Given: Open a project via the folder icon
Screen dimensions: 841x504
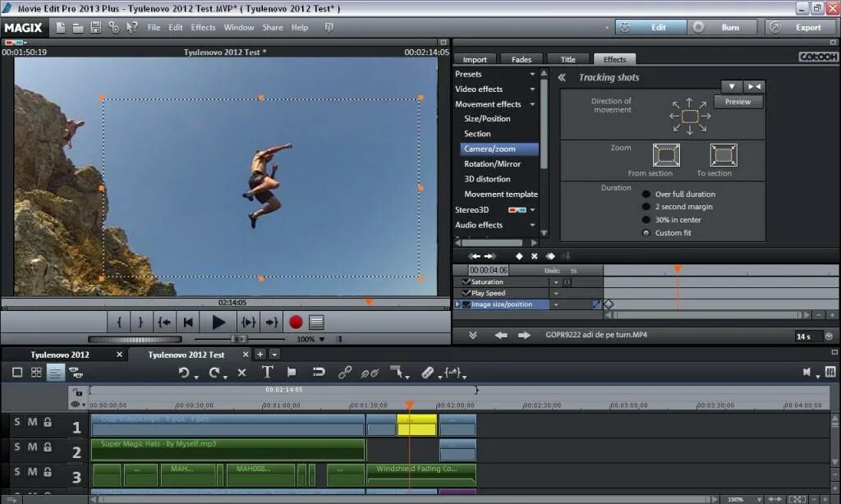Looking at the screenshot, I should (78, 27).
